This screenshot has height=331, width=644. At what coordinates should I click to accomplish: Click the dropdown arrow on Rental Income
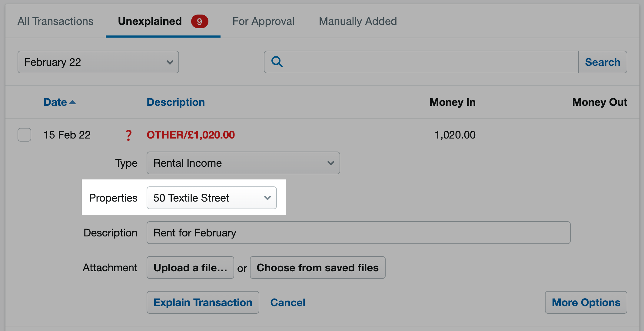(331, 163)
